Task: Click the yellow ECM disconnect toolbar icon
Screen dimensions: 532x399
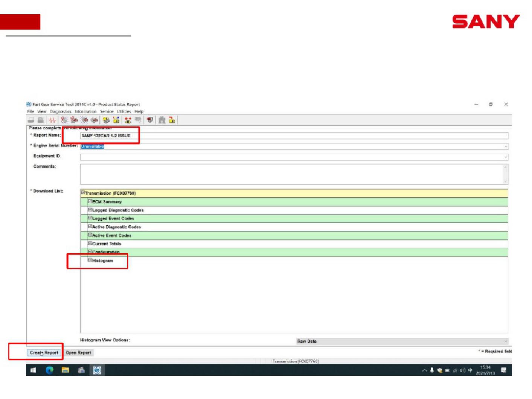Action: (x=172, y=120)
